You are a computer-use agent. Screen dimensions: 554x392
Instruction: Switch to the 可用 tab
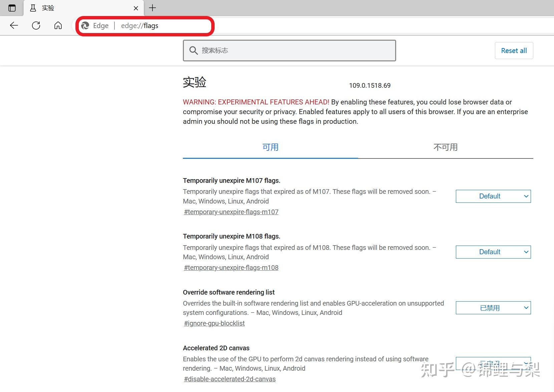point(270,147)
